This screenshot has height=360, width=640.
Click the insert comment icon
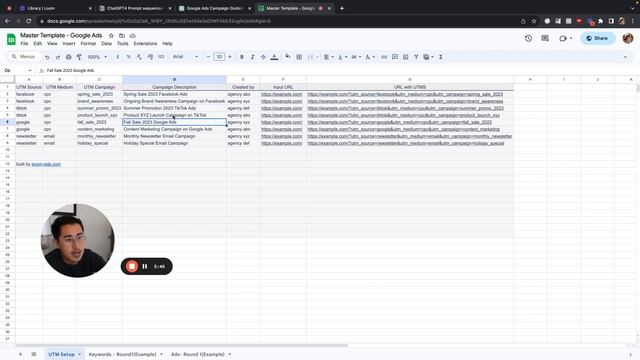395,57
